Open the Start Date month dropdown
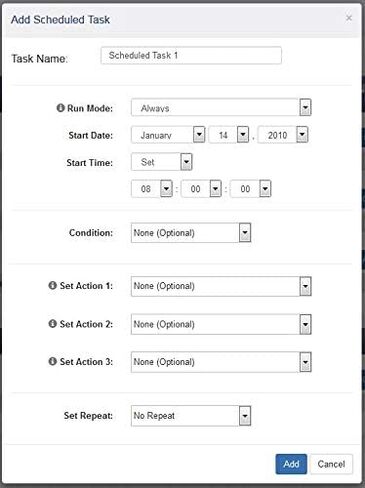Screen dimensions: 365x488 coord(168,135)
